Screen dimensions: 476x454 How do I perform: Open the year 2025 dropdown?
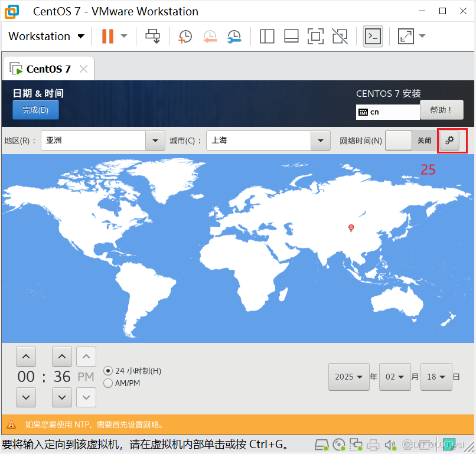pyautogui.click(x=349, y=377)
